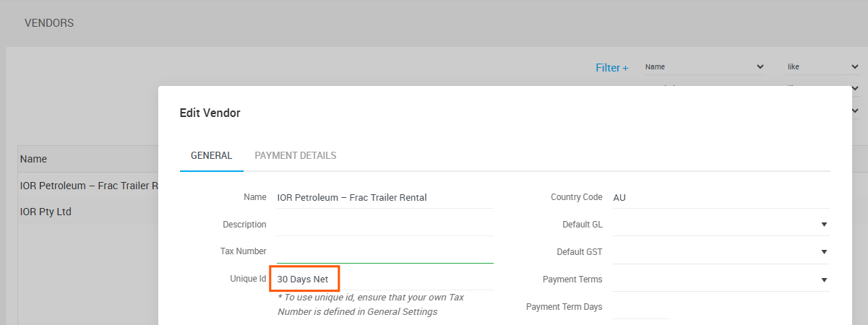Select IOR Petroleum – Frac Trailer vendor row
This screenshot has width=868, height=325.
coord(88,186)
